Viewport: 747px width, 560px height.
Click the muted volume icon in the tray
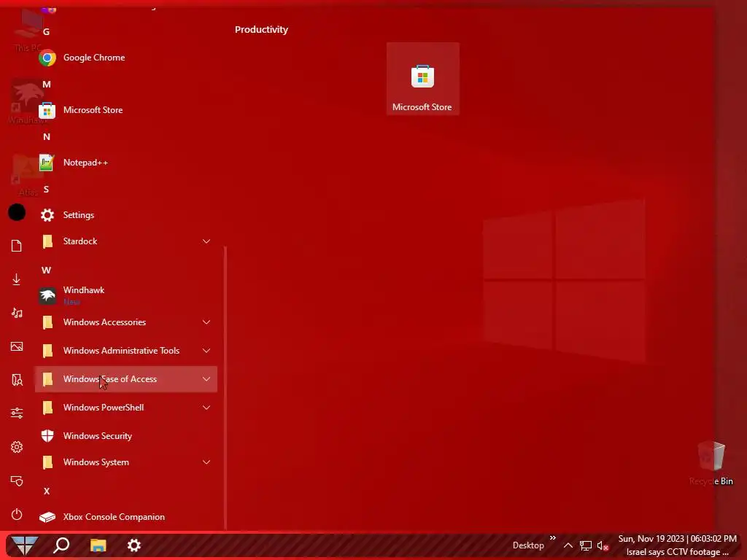point(603,545)
